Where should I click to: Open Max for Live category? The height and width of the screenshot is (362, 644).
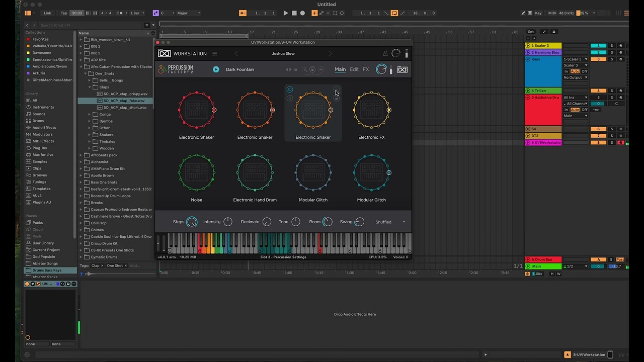click(x=43, y=155)
